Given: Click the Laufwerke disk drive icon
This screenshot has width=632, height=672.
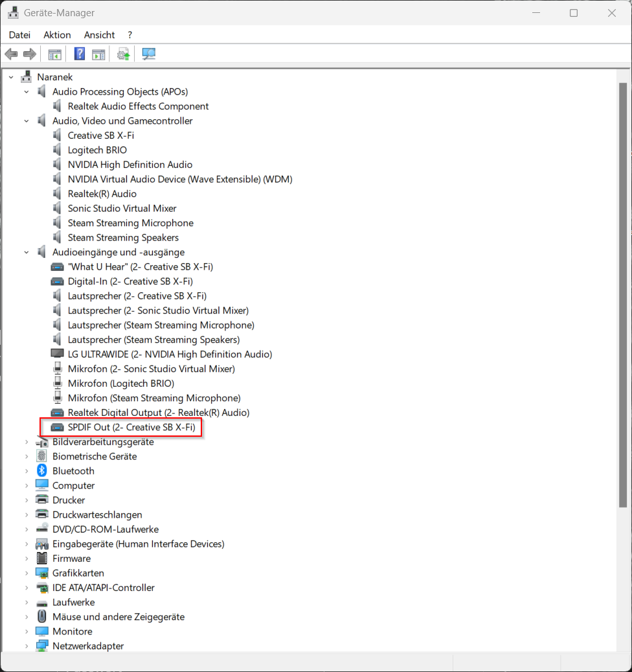Looking at the screenshot, I should click(42, 603).
